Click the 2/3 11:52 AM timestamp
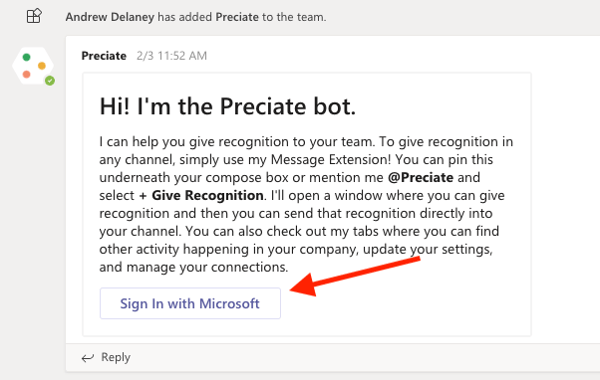Screen dimensions: 600x380 pyautogui.click(x=172, y=56)
